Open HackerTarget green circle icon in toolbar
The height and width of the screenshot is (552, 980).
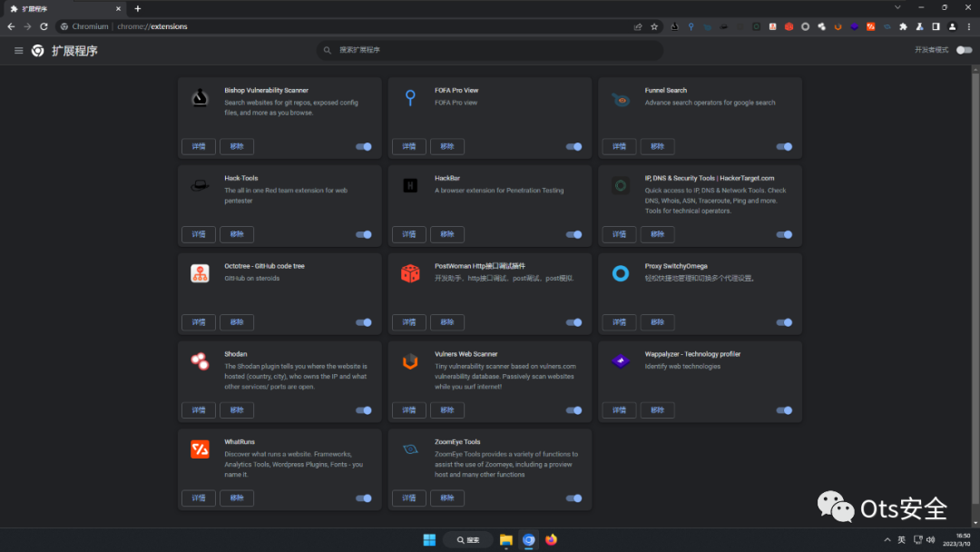(x=756, y=27)
